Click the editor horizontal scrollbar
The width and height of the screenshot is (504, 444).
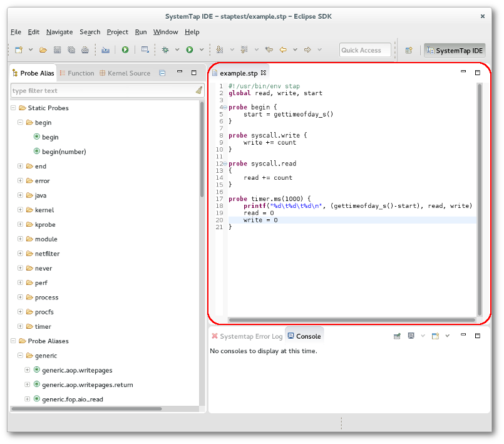pos(352,320)
